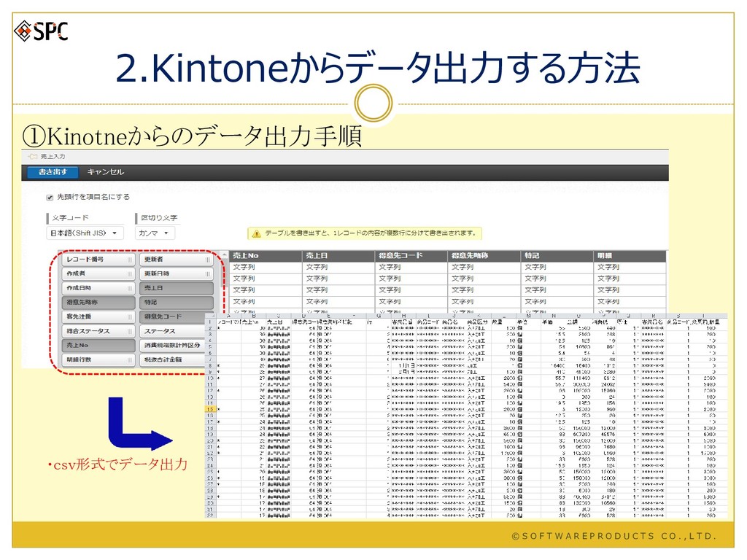Click the 区切り文字 label

point(159,217)
